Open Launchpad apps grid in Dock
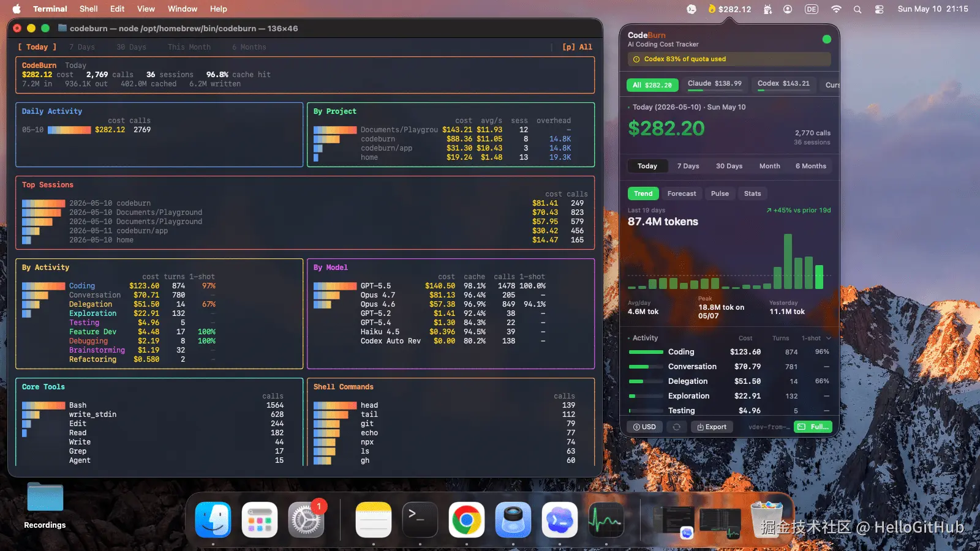Viewport: 980px width, 551px height. point(260,520)
